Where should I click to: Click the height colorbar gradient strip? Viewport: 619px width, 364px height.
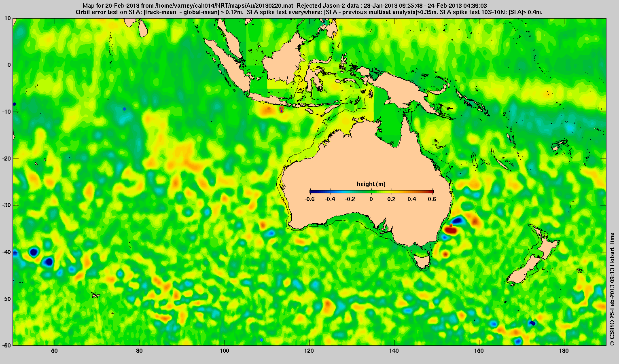coord(371,192)
